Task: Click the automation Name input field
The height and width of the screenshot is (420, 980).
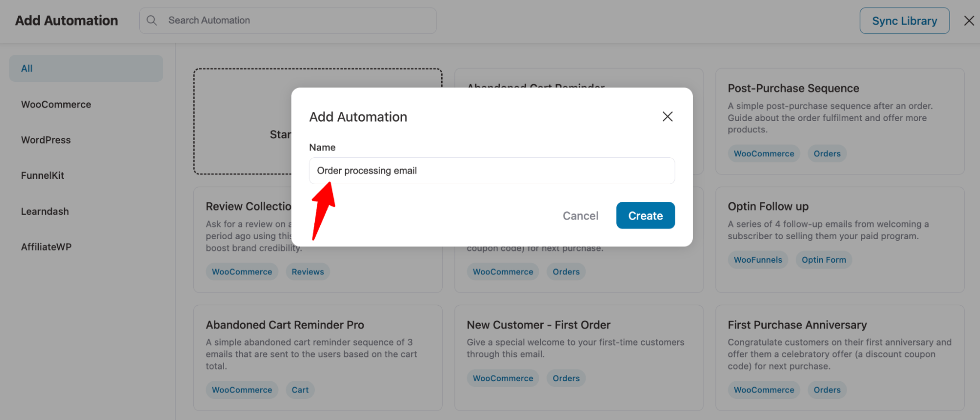Action: 492,171
